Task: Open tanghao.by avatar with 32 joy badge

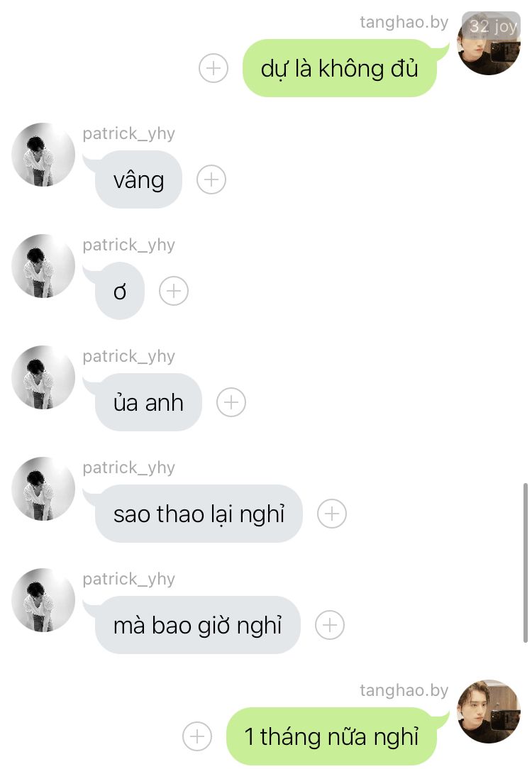Action: pos(489,43)
